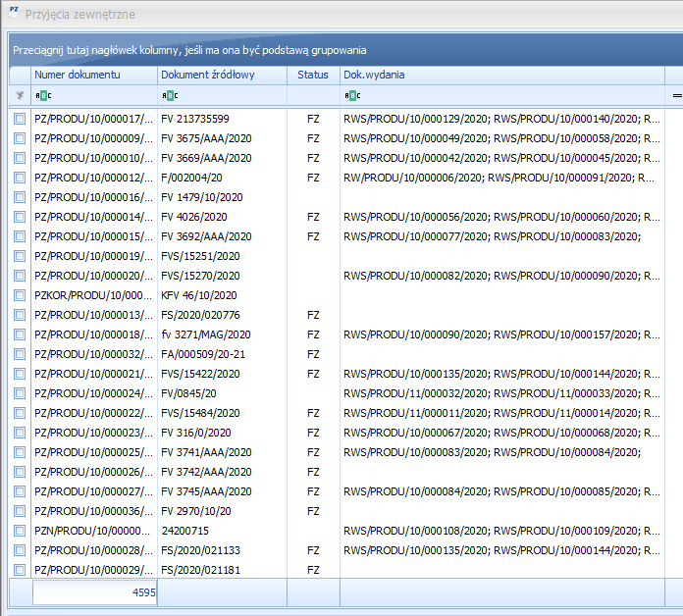The height and width of the screenshot is (616, 683).
Task: Select source document FVS/15422/2020
Action: [x=200, y=374]
